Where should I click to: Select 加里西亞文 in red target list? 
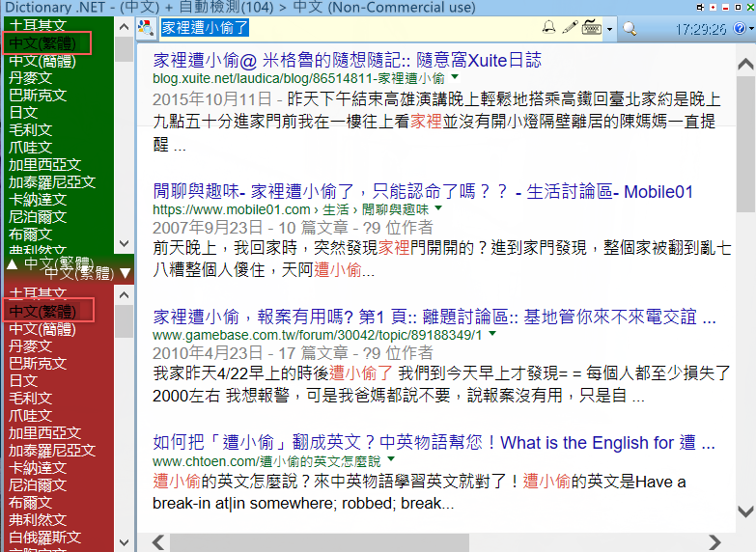point(44,433)
